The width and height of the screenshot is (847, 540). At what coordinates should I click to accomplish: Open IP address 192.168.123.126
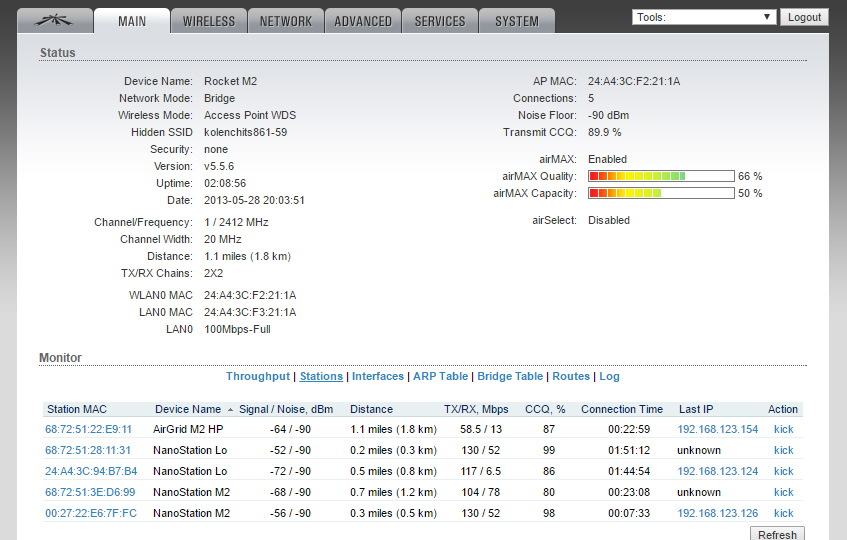[x=718, y=514]
